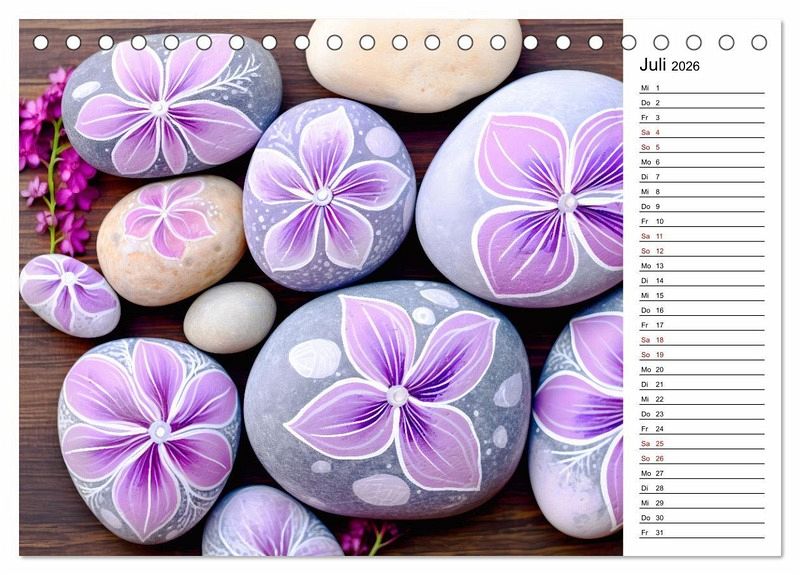Select the 'Do 9' calendar row
800x575 pixels.
tap(702, 206)
